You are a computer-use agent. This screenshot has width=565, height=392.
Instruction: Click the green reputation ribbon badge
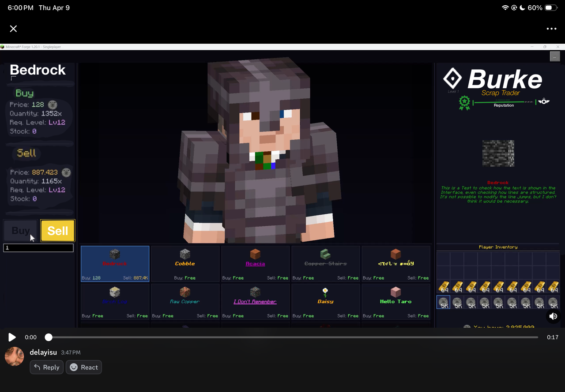click(464, 103)
